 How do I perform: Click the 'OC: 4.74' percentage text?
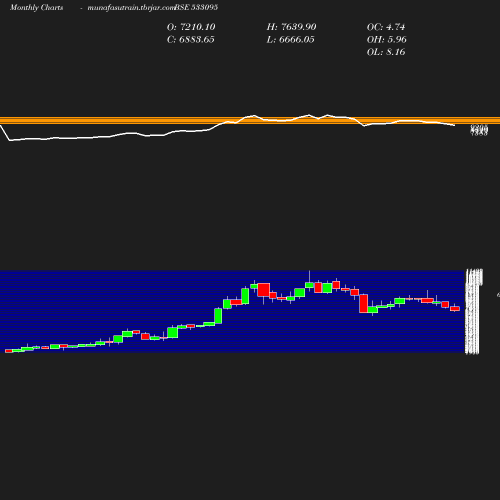coord(386,27)
